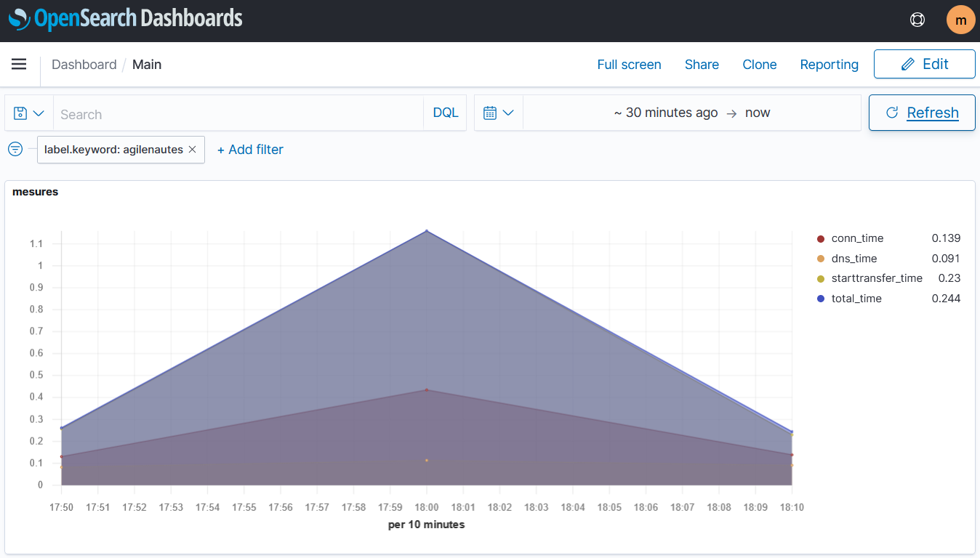The image size is (980, 558).
Task: Click the total_time blue legend dot
Action: [x=821, y=299]
